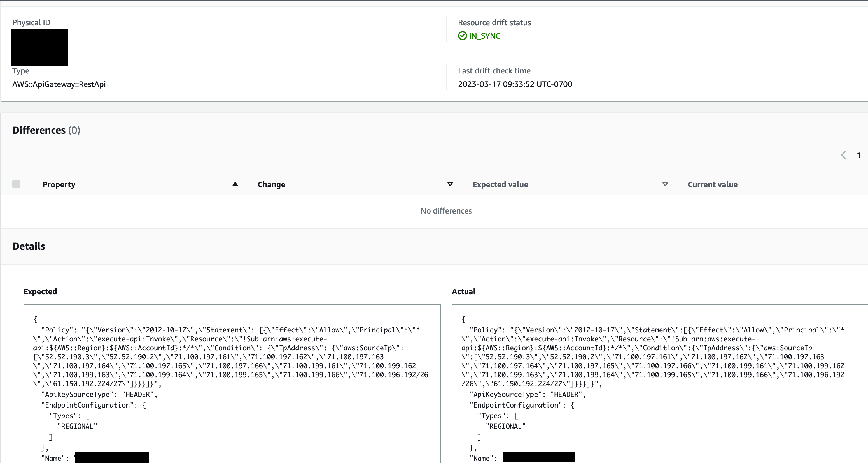Sort the table by Property column header

click(59, 184)
